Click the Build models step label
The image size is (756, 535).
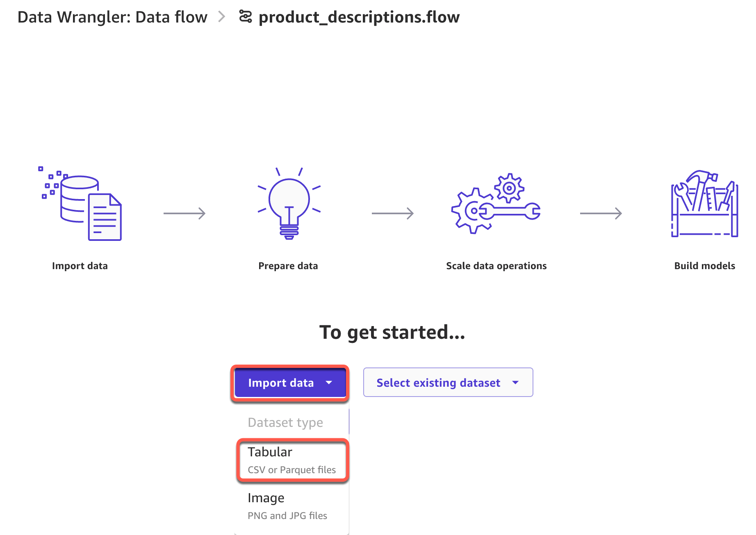[x=704, y=266]
